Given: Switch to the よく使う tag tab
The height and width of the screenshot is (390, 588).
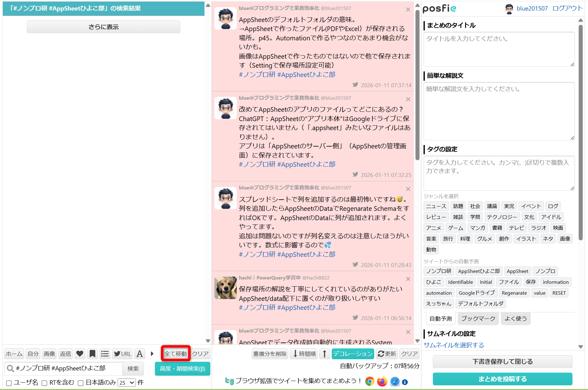Looking at the screenshot, I should click(515, 319).
